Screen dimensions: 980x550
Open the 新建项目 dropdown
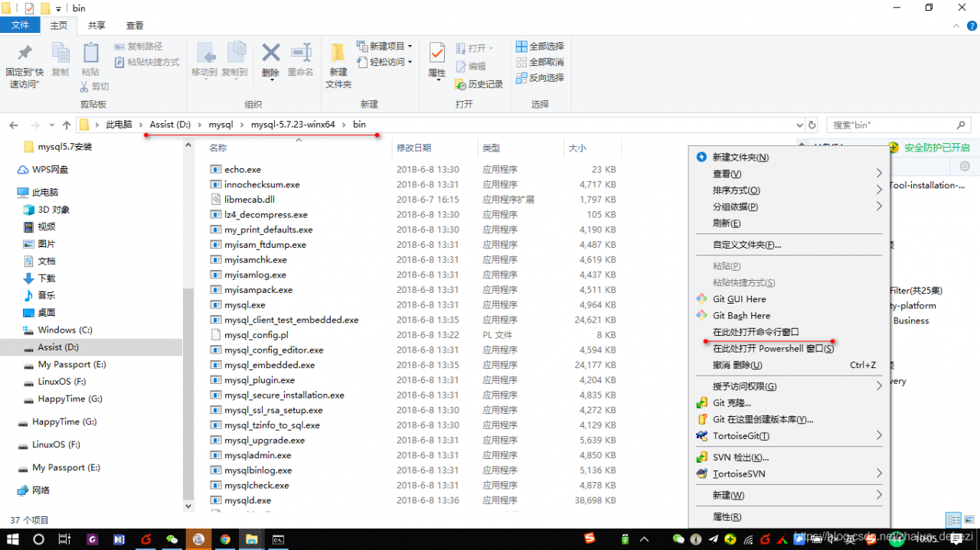tap(385, 46)
